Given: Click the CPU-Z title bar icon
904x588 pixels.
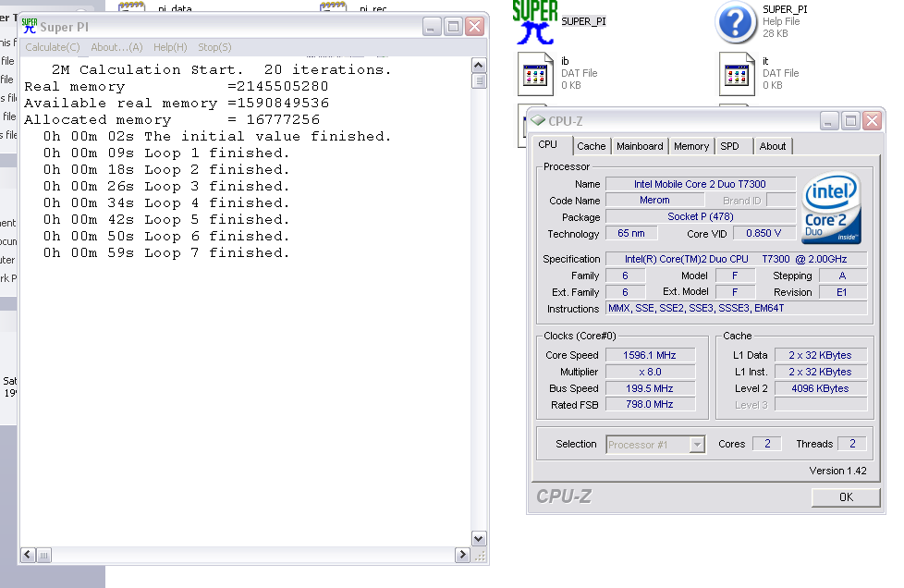Looking at the screenshot, I should (538, 120).
